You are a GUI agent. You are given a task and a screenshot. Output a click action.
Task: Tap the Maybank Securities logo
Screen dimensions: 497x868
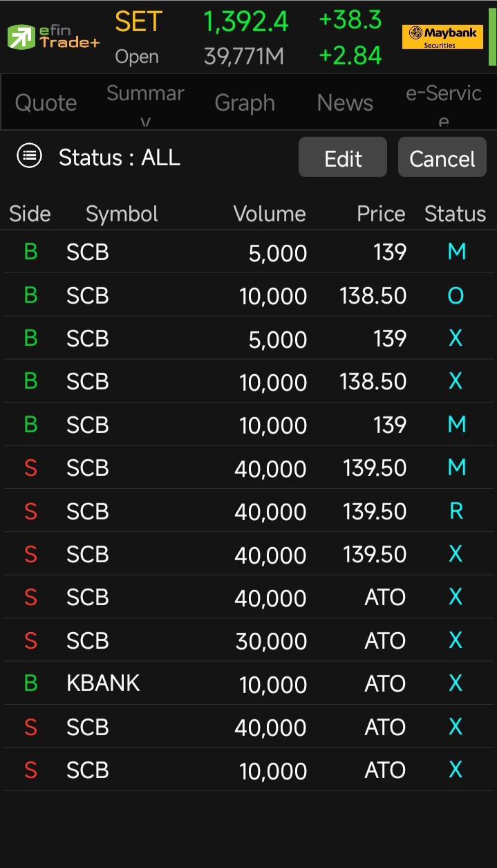click(x=442, y=37)
